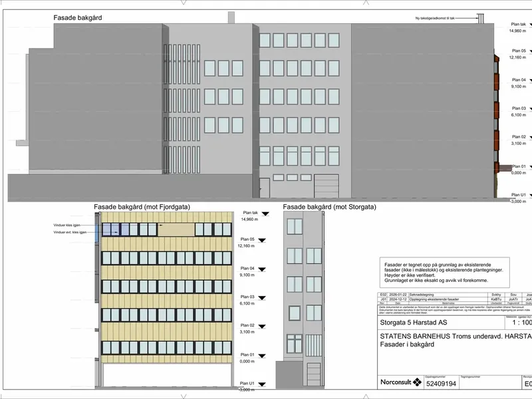Click the Plan U1 level marker beside Fjordgata facade
532x399 pixels.
pyautogui.click(x=261, y=384)
